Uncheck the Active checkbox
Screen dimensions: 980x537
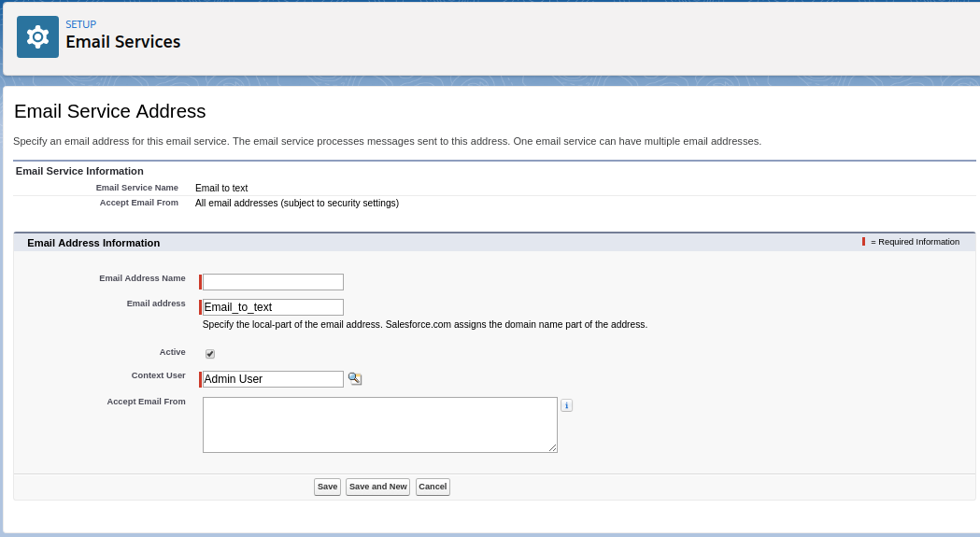[210, 354]
